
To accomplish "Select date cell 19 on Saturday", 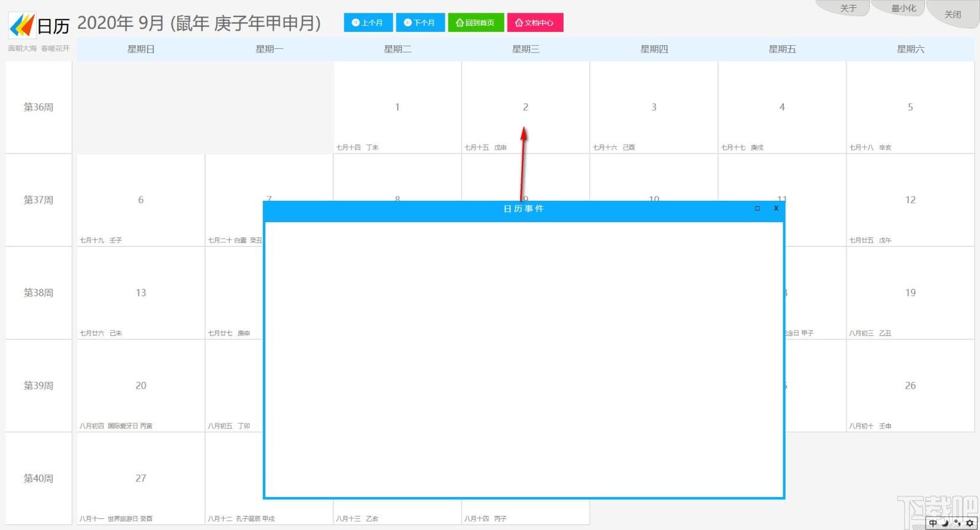I will point(910,293).
